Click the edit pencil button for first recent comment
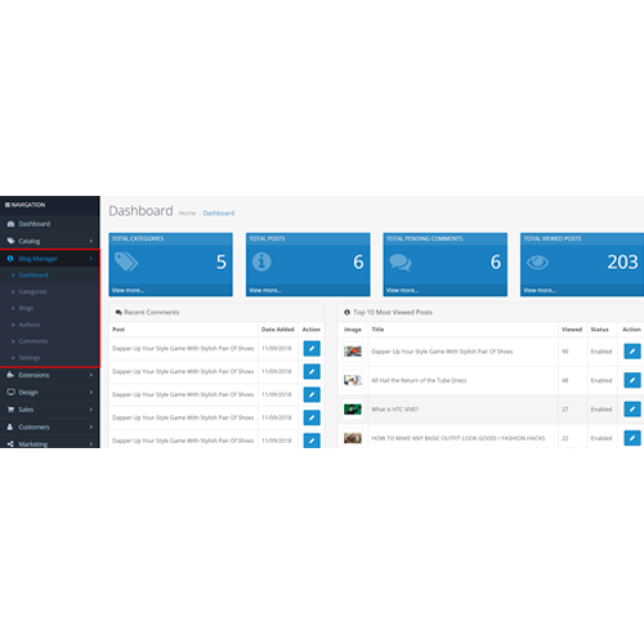 (311, 348)
